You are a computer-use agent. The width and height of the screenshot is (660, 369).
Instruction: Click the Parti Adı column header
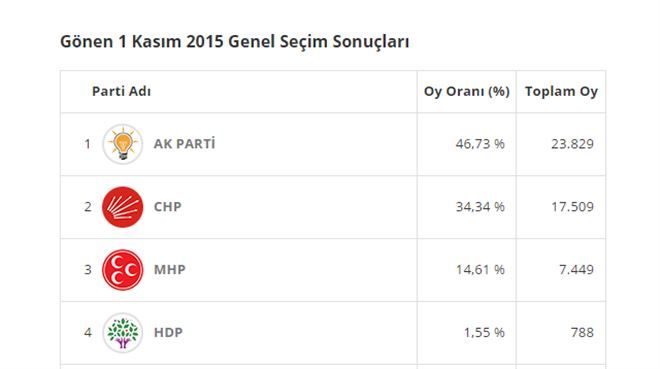coord(121,91)
